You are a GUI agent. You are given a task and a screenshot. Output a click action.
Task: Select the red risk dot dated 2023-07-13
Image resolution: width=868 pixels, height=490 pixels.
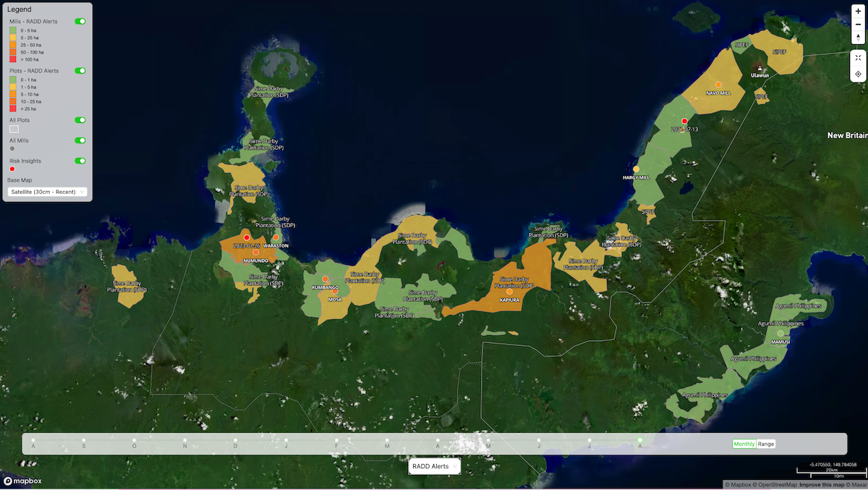(684, 121)
